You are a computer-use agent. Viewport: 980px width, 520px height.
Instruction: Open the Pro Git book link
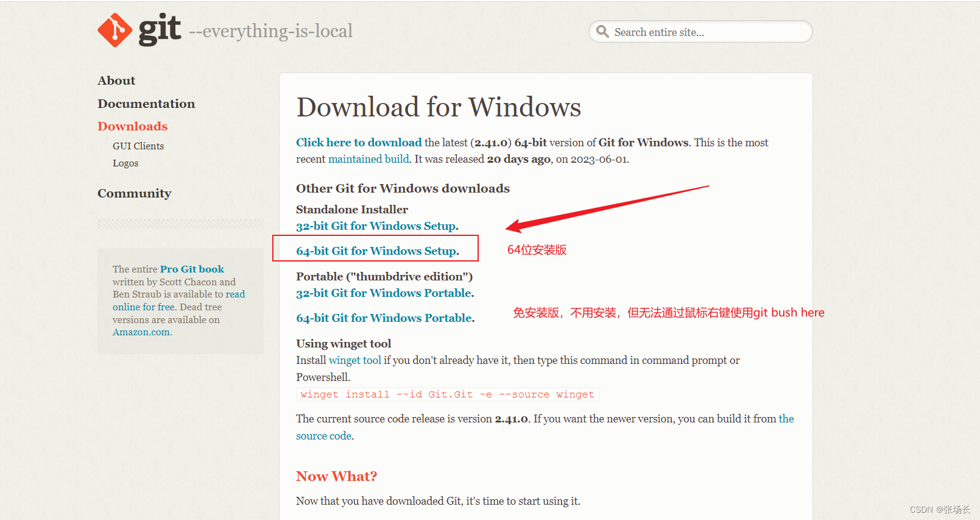(192, 269)
